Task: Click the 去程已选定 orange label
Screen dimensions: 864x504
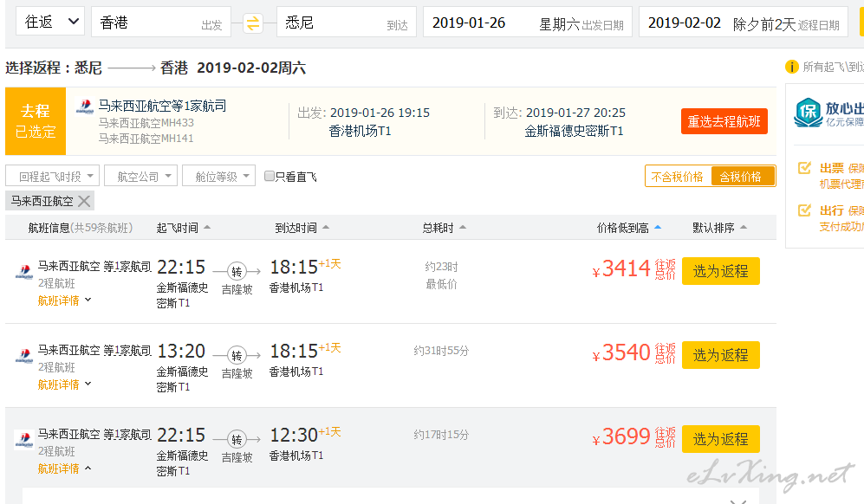Action: tap(36, 121)
